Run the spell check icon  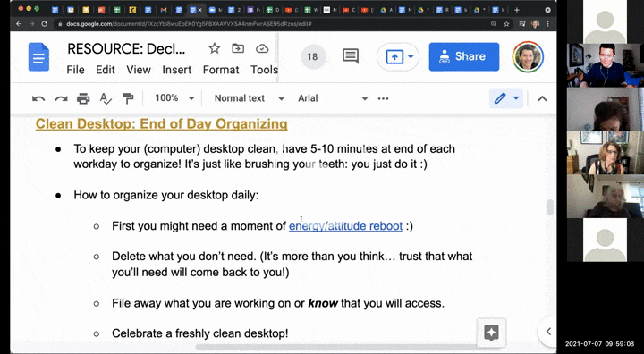click(106, 98)
